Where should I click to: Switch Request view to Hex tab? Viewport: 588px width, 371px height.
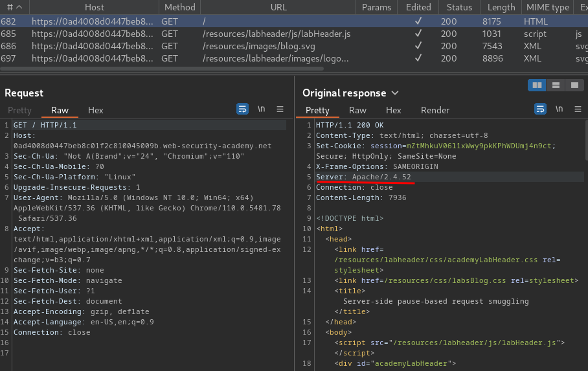pos(96,110)
